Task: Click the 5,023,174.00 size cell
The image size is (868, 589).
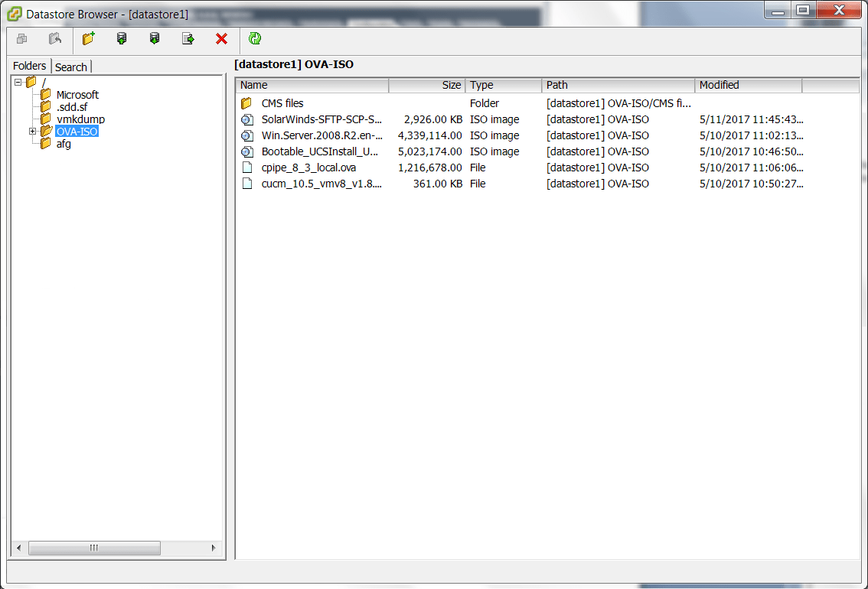Action: pos(429,151)
